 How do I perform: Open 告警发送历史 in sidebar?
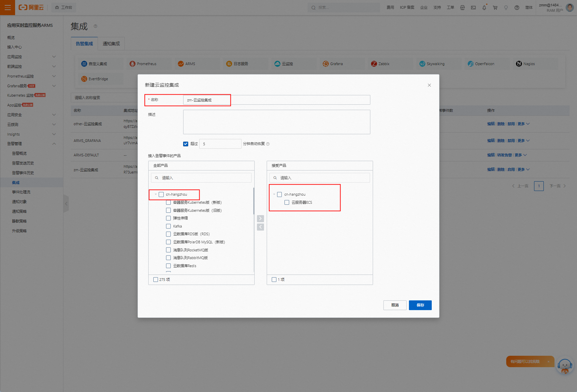click(x=23, y=163)
